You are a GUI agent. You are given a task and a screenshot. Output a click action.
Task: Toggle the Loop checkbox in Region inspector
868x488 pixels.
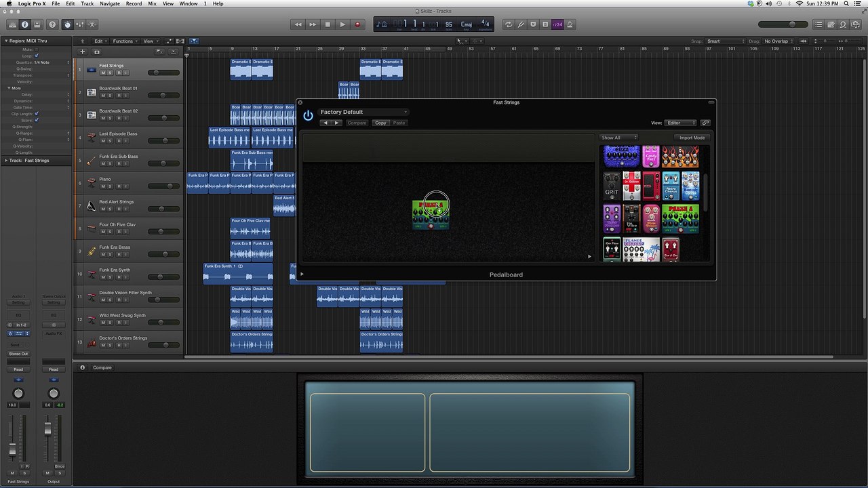(37, 56)
